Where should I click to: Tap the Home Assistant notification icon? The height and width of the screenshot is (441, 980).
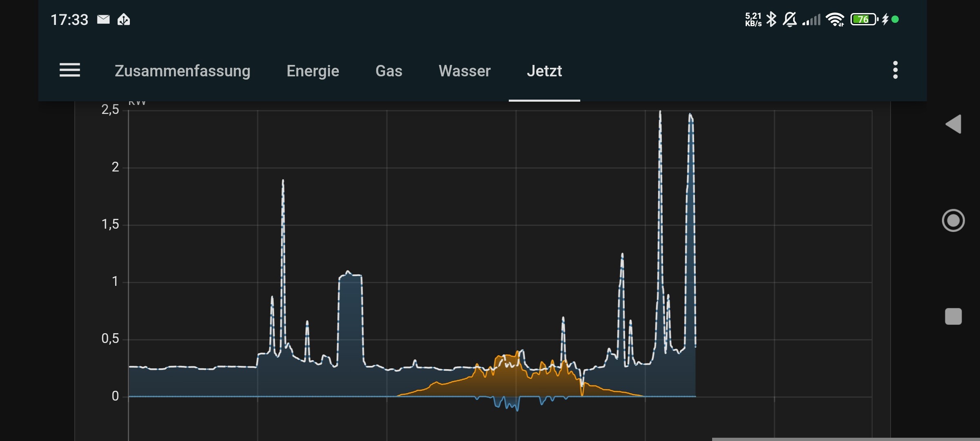pyautogui.click(x=124, y=19)
